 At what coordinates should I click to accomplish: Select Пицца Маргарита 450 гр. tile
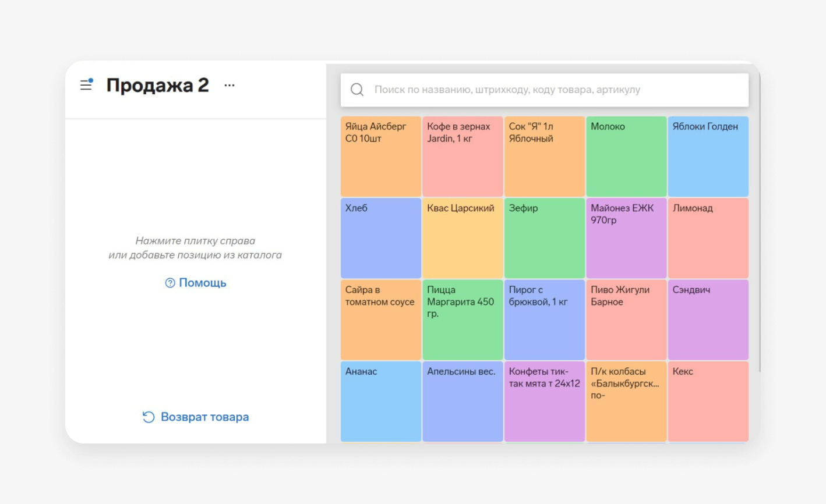tap(463, 320)
